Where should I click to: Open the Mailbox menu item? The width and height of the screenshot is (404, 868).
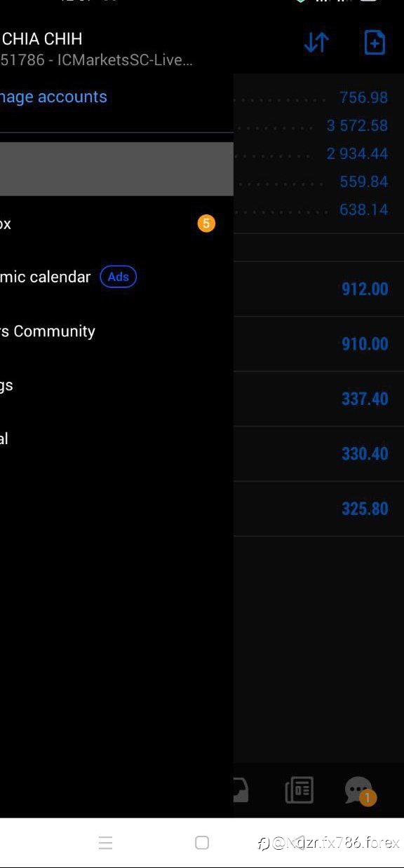pos(116,223)
